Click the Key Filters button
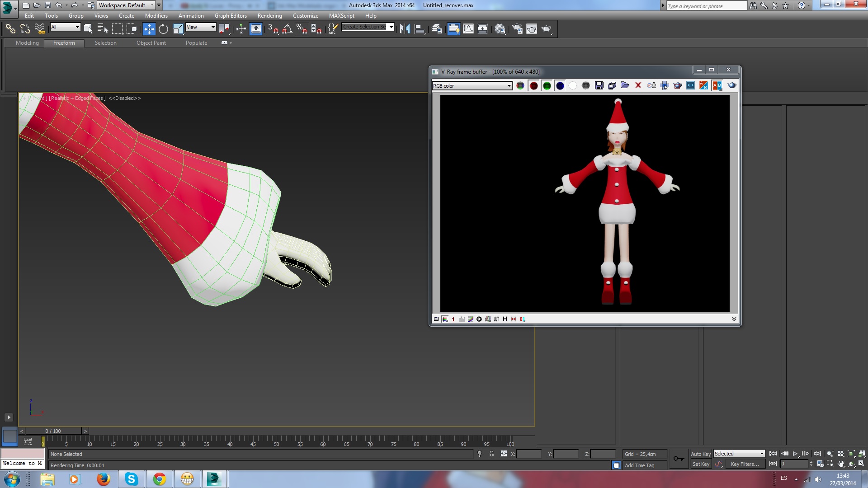The height and width of the screenshot is (488, 868). (745, 464)
